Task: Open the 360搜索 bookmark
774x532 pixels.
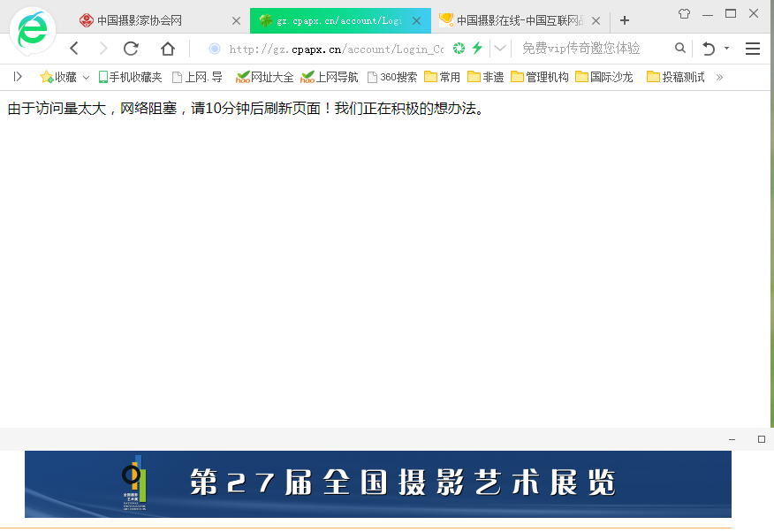Action: click(x=392, y=77)
